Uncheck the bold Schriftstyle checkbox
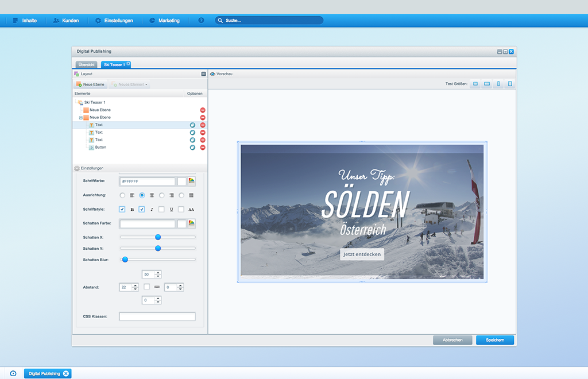Screen dimensions: 588x379 click(x=122, y=209)
